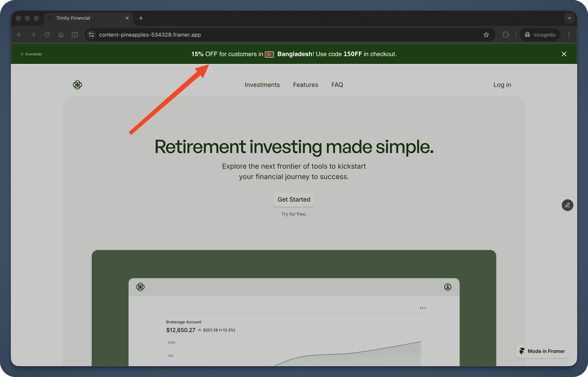Click the Trinity Financial logo
The image size is (588, 377).
coord(77,85)
